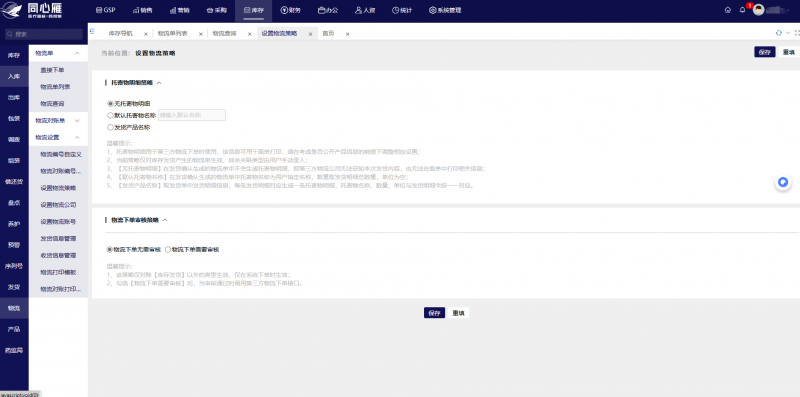Click the home icon in the top bar
The height and width of the screenshot is (397, 800).
pos(728,10)
